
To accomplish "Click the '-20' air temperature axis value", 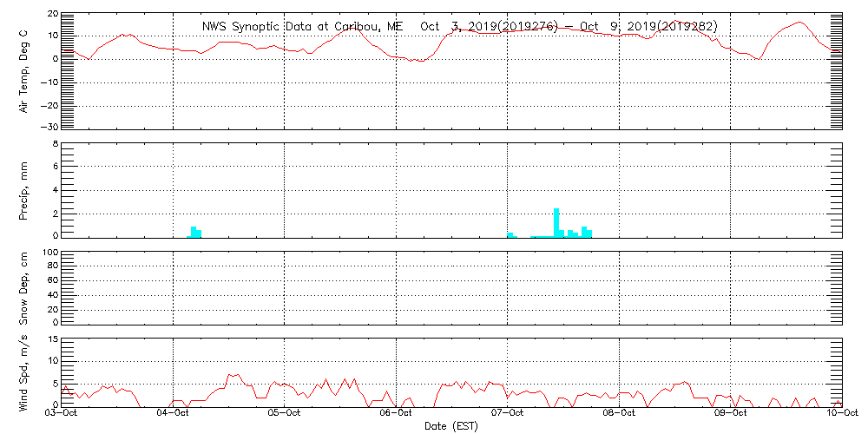I will click(49, 105).
